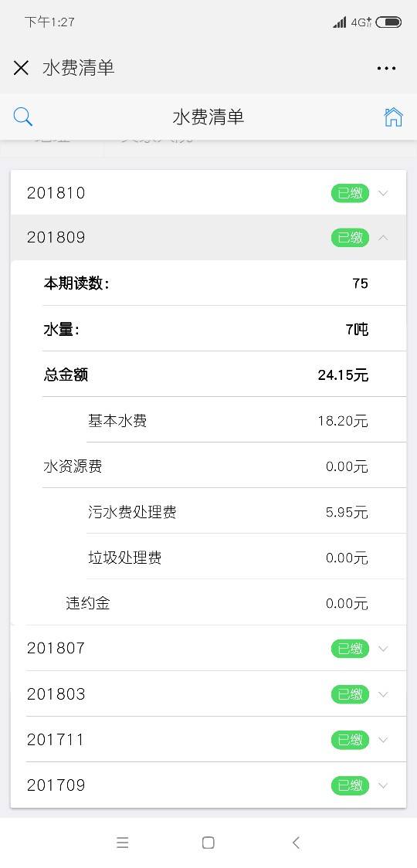Collapse the 201809 bill chevron

click(x=383, y=238)
